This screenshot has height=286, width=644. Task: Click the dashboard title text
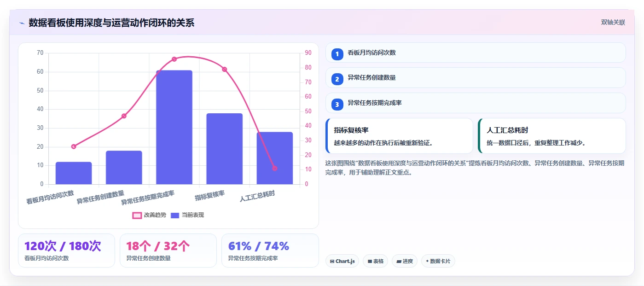[111, 23]
